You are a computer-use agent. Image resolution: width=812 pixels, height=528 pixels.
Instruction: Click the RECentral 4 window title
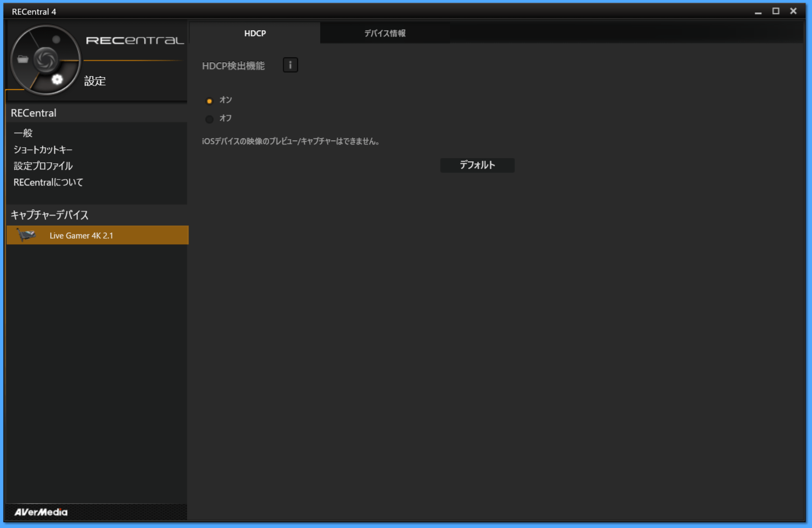[34, 11]
